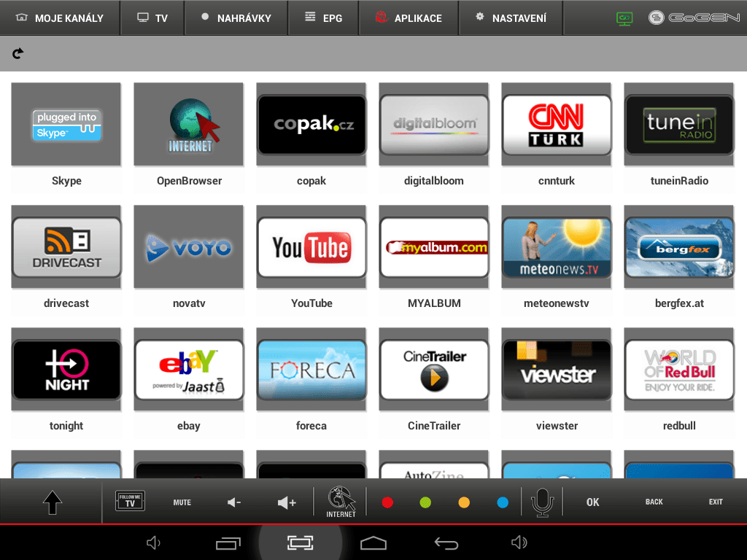Open the Foreca weather app
Viewport: 747px width, 560px height.
311,369
